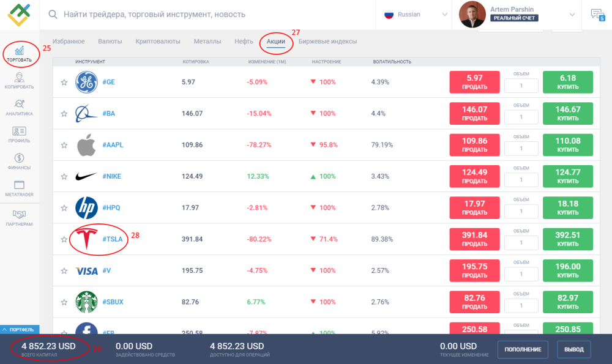This screenshot has height=364, width=612.
Task: Sort by Котировка column header
Action: 196,62
